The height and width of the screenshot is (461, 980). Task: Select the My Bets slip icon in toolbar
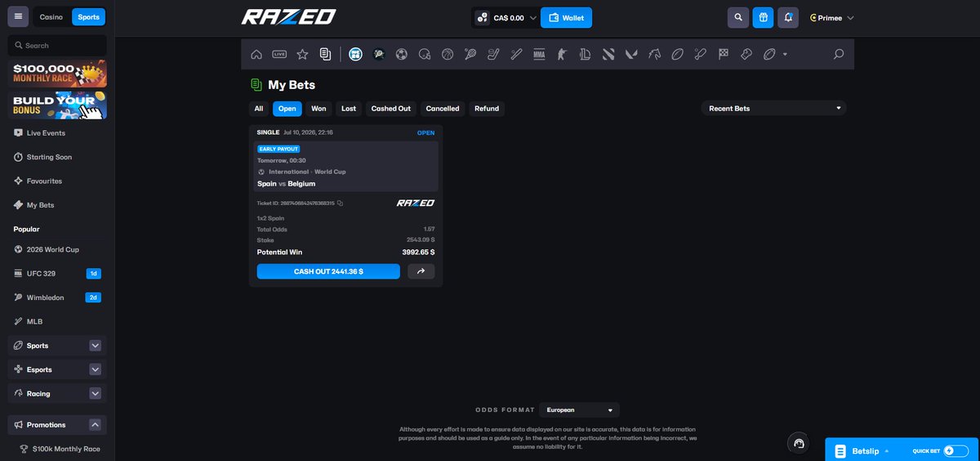pyautogui.click(x=325, y=55)
